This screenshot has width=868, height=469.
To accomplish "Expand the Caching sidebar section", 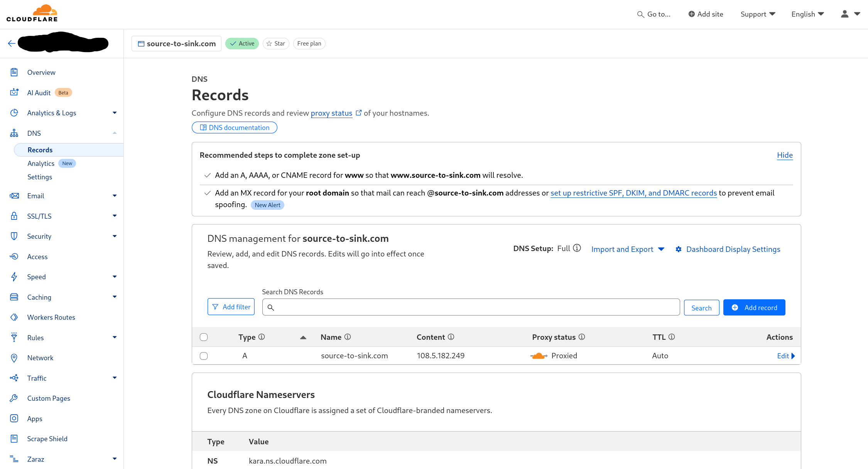I will pos(115,297).
